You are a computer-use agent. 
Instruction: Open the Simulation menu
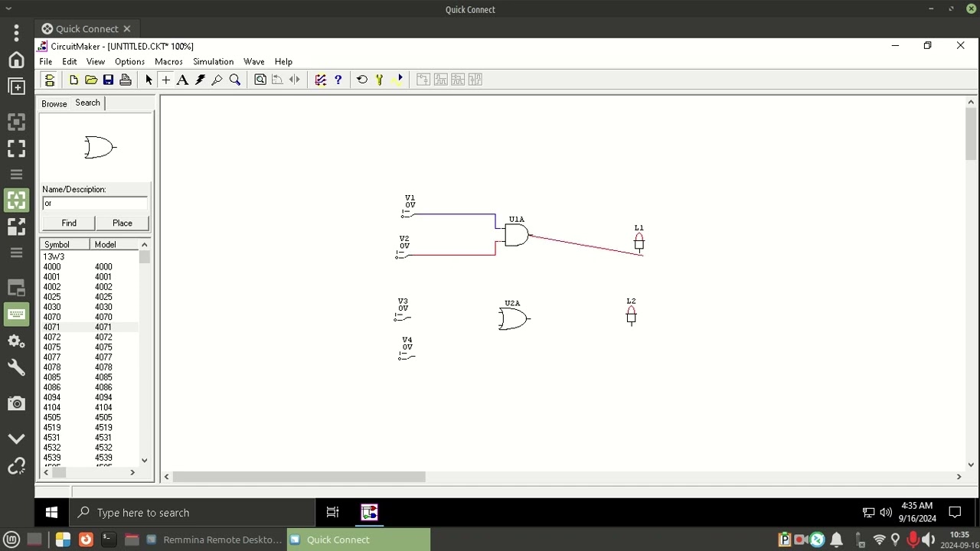(213, 61)
